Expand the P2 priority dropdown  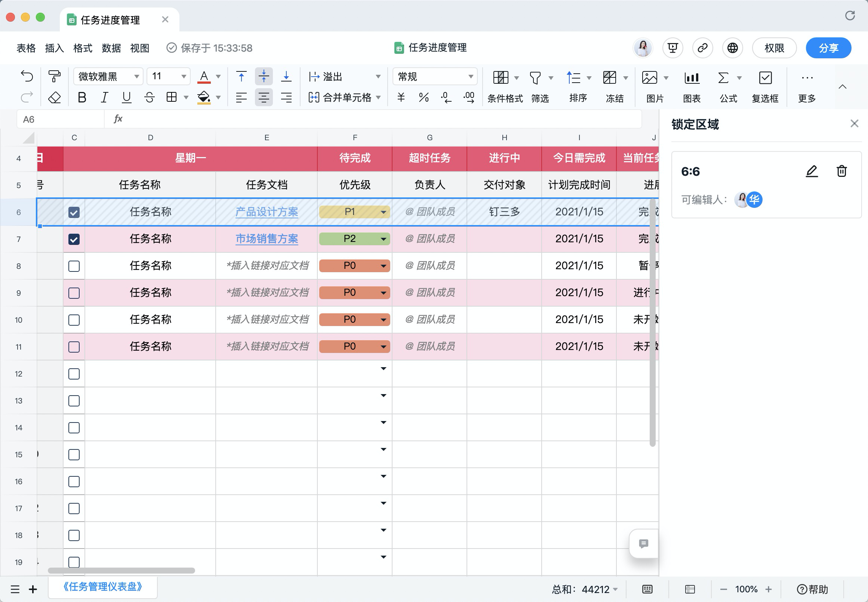point(383,239)
